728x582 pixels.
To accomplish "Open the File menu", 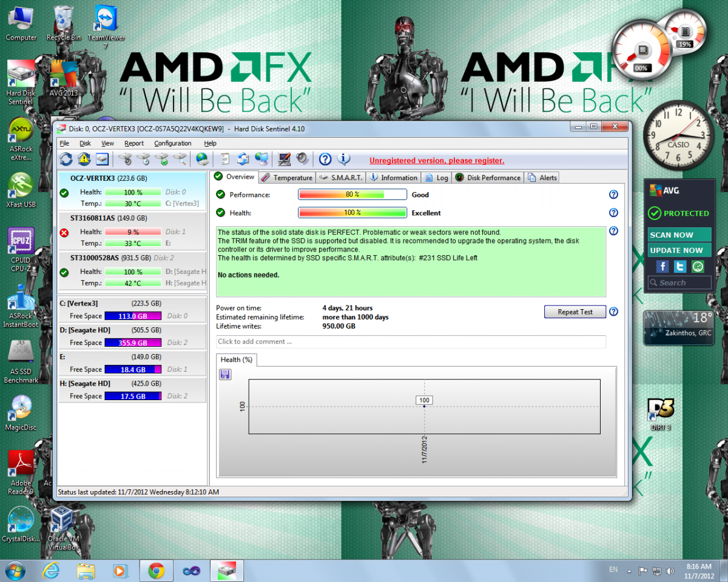I will point(64,144).
